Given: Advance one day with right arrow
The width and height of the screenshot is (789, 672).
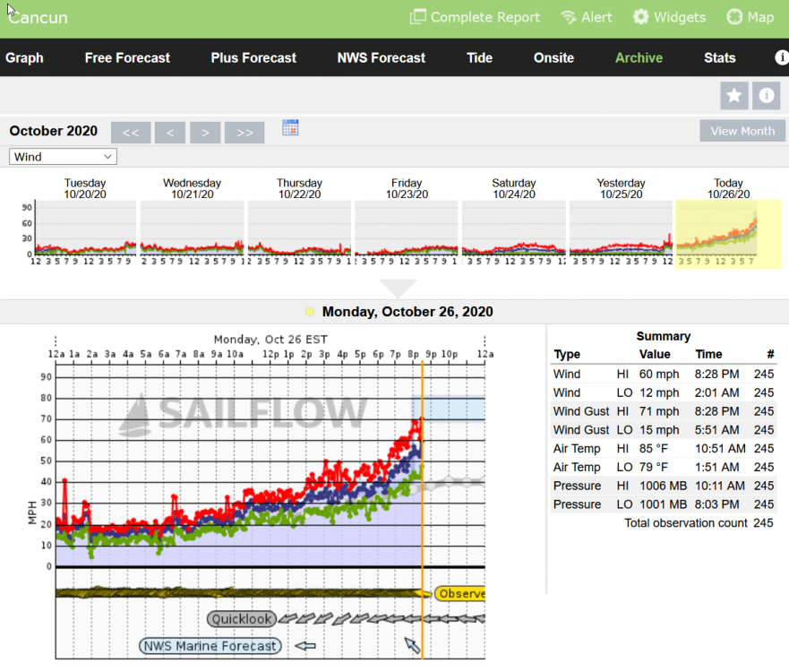Looking at the screenshot, I should tap(205, 133).
